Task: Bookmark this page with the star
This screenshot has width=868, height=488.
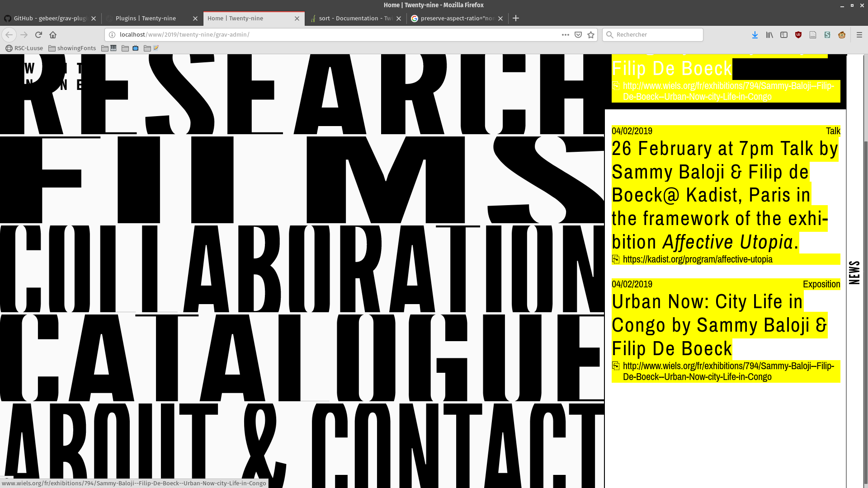Action: 591,35
